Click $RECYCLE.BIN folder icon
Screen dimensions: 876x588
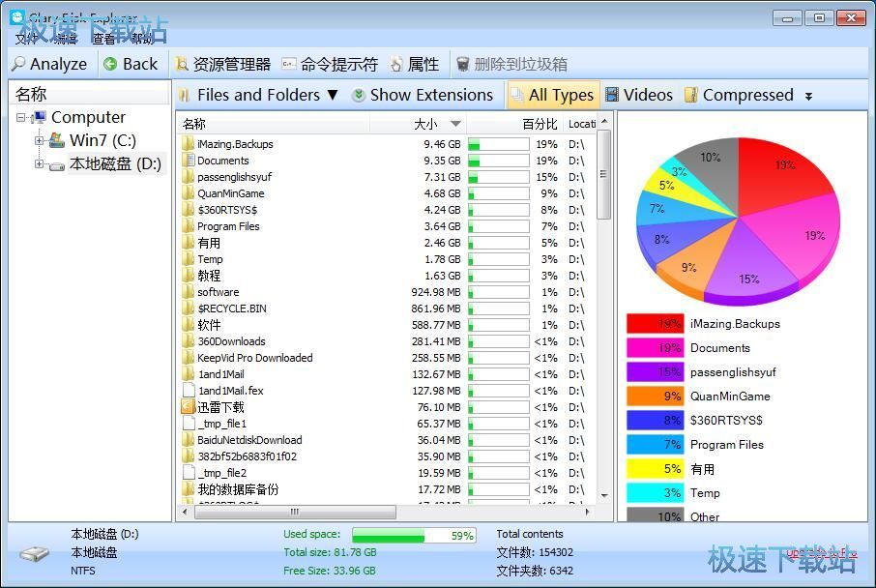click(189, 309)
